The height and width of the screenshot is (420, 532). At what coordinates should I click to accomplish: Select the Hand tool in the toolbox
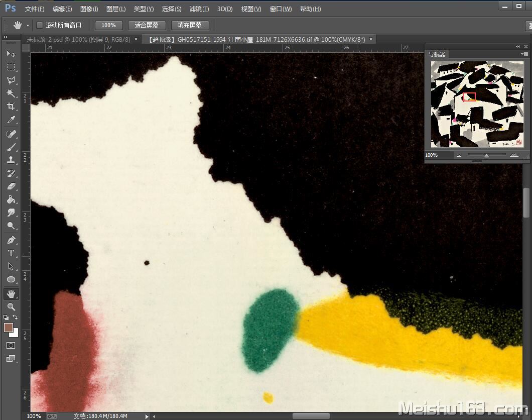tap(11, 294)
